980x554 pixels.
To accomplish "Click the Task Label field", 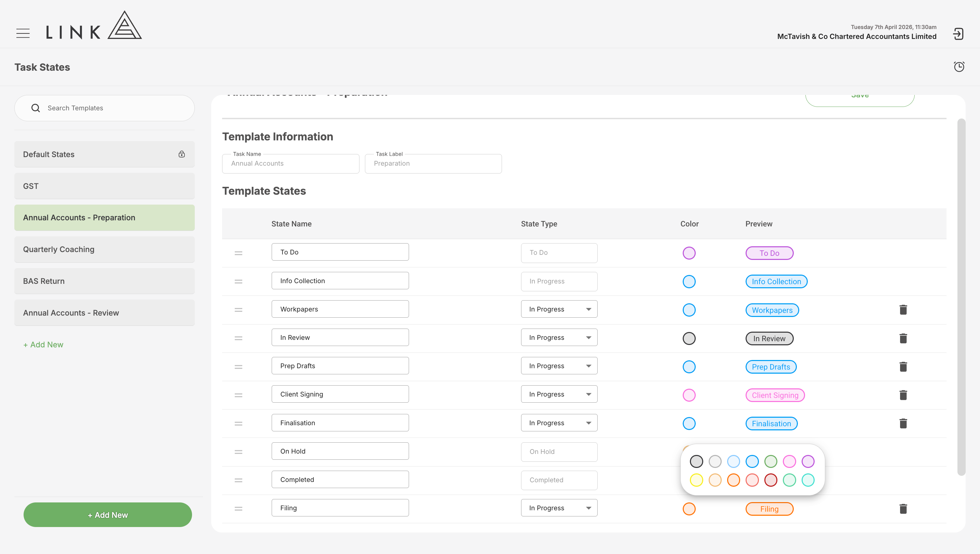I will 433,164.
